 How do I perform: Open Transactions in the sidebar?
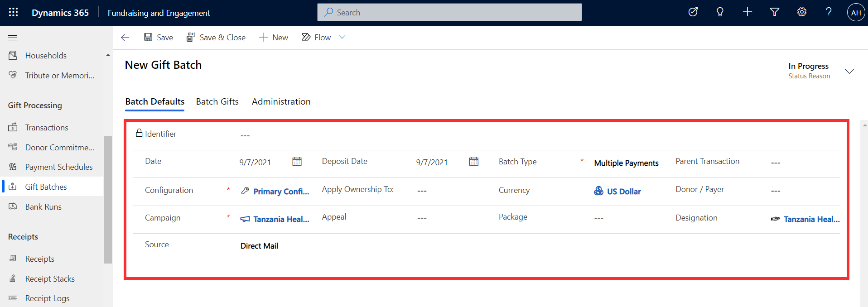(47, 128)
